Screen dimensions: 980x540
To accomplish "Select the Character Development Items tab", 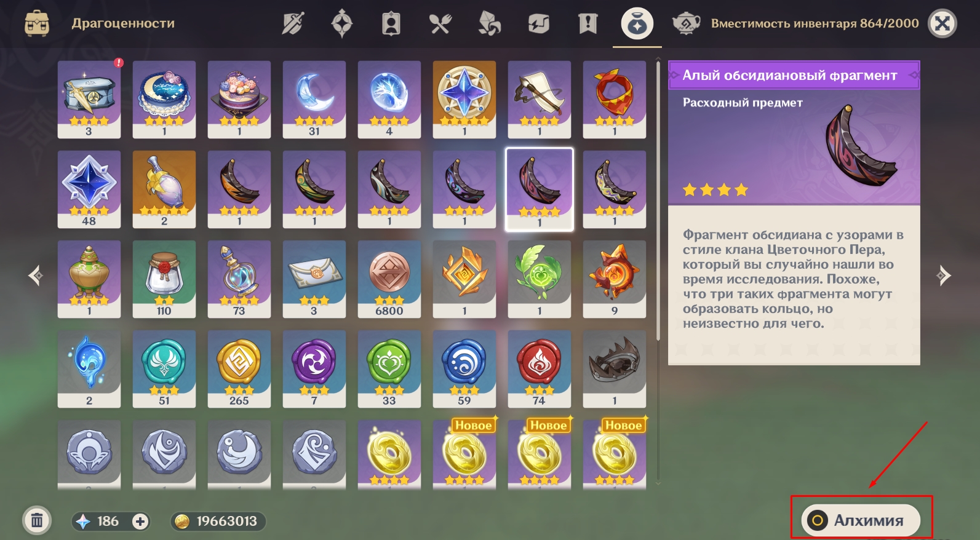I will [x=391, y=24].
